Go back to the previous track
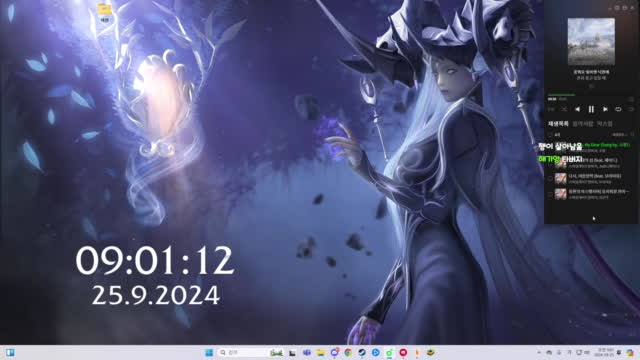The image size is (640, 360). [577, 109]
